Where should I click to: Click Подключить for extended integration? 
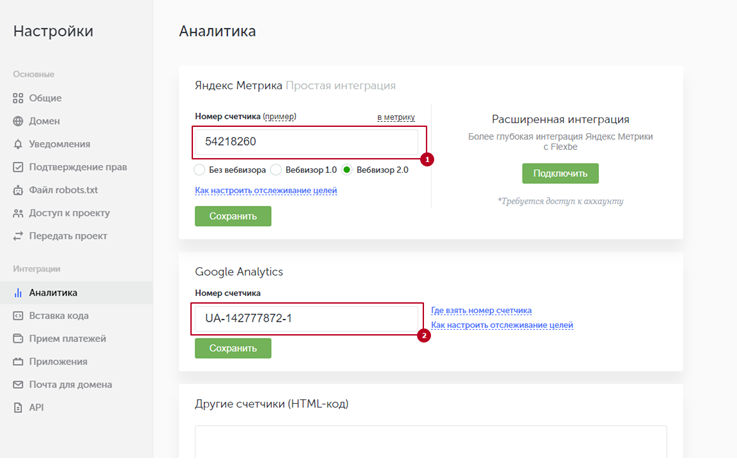pos(560,173)
